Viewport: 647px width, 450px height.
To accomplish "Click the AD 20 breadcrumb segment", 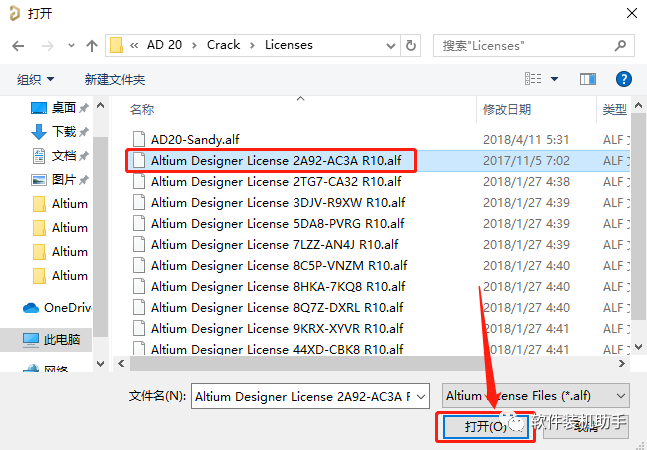I will 164,45.
